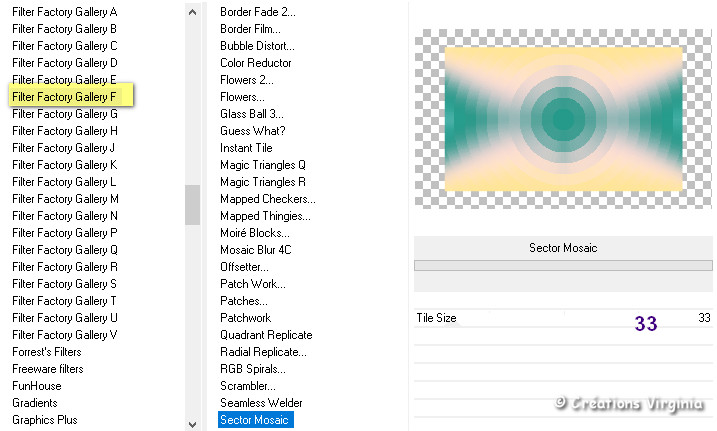Choose Filter Factory Gallery V entry
The image size is (717, 431).
point(64,335)
